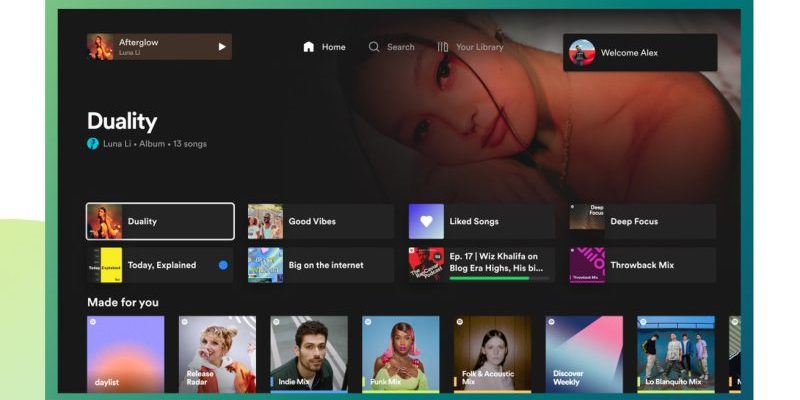Click the Duality tile cover art
The height and width of the screenshot is (400, 800).
105,221
